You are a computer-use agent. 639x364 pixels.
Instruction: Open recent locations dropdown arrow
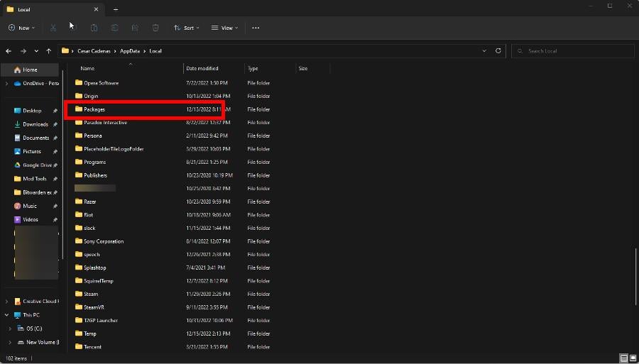(36, 51)
